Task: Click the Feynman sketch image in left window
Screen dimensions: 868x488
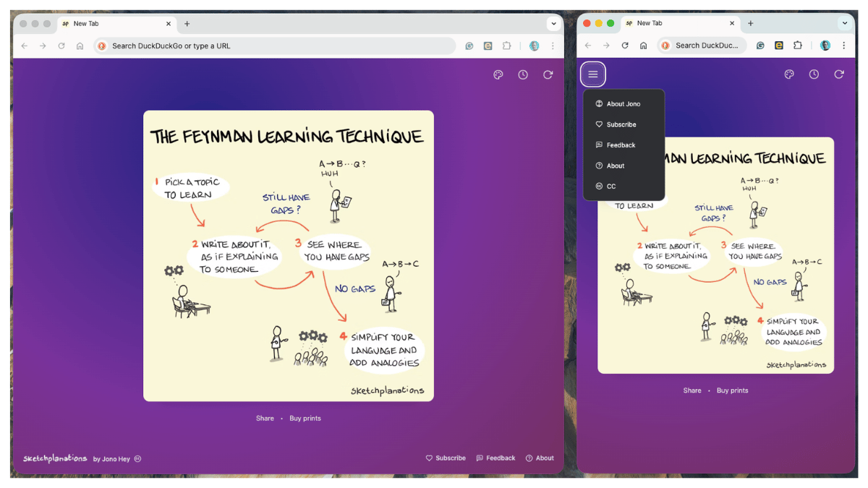Action: pyautogui.click(x=289, y=256)
